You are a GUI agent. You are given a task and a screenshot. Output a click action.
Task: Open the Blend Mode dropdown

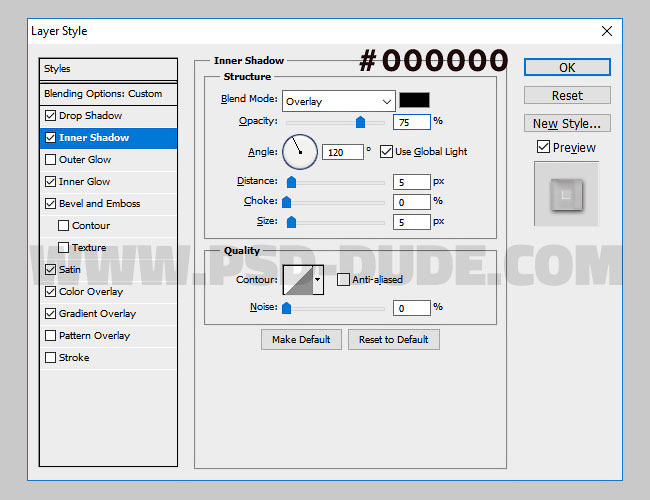click(339, 102)
